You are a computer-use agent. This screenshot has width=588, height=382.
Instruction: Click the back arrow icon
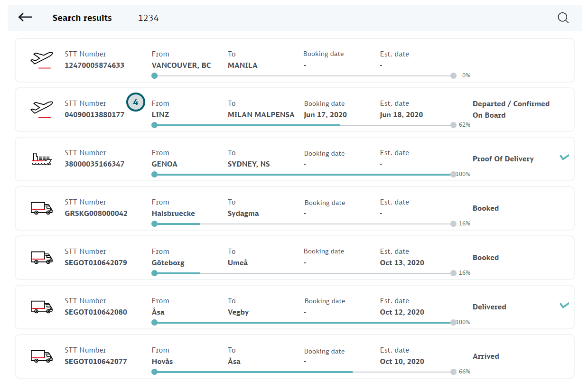tap(25, 18)
